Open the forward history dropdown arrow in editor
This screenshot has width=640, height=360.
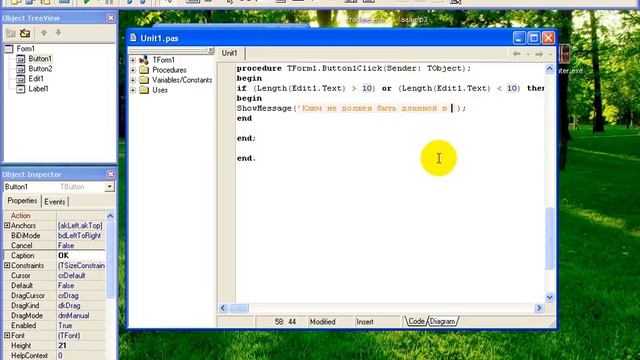550,54
